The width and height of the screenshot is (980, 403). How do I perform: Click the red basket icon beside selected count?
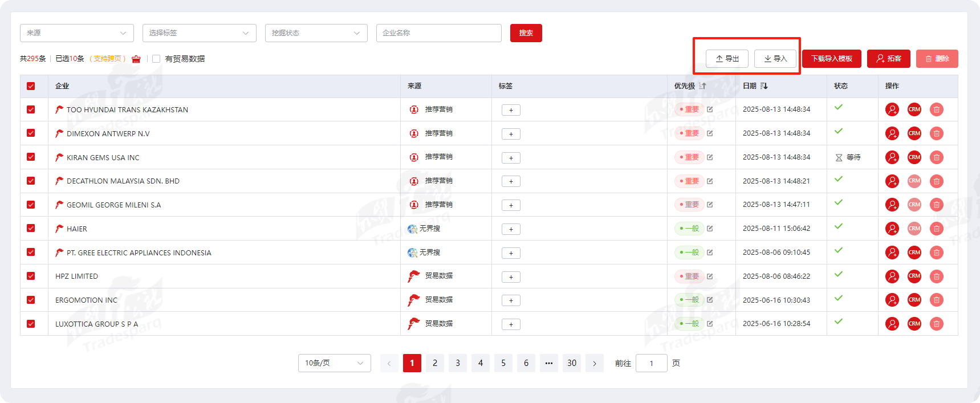click(136, 59)
